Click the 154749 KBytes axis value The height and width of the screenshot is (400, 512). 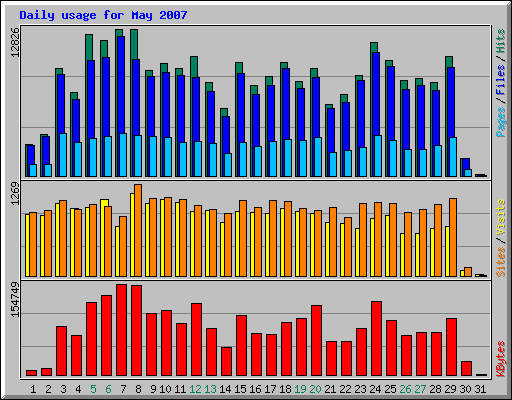(x=15, y=299)
